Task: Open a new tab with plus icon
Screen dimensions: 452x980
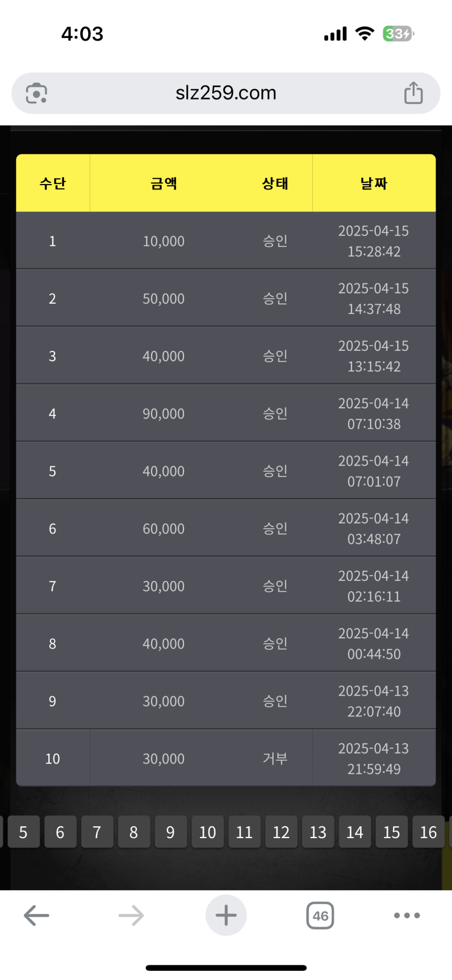Action: [x=226, y=916]
